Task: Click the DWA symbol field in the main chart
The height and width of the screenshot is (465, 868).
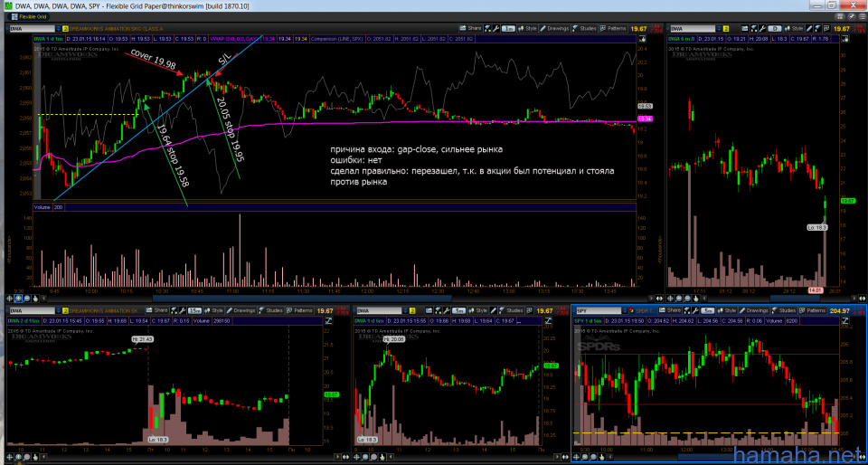Action: [x=33, y=28]
